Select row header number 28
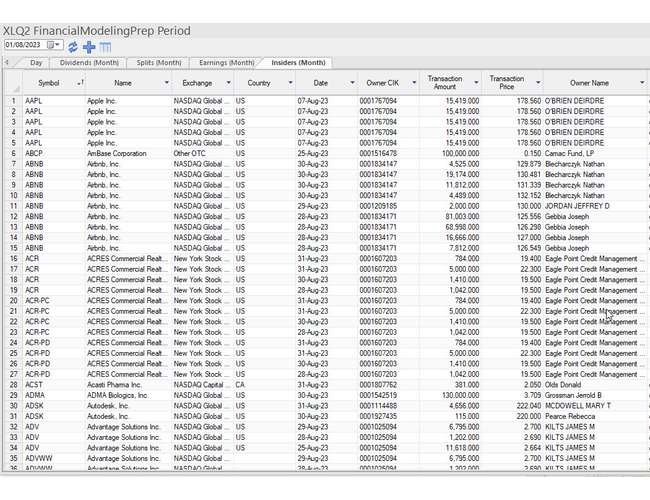Screen dimensions: 650x500 14,385
